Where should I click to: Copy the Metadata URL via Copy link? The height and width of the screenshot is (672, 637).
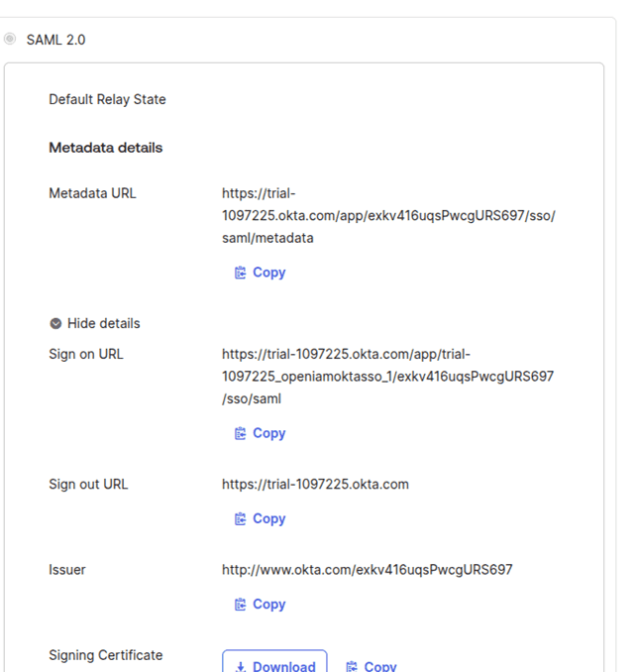click(268, 273)
